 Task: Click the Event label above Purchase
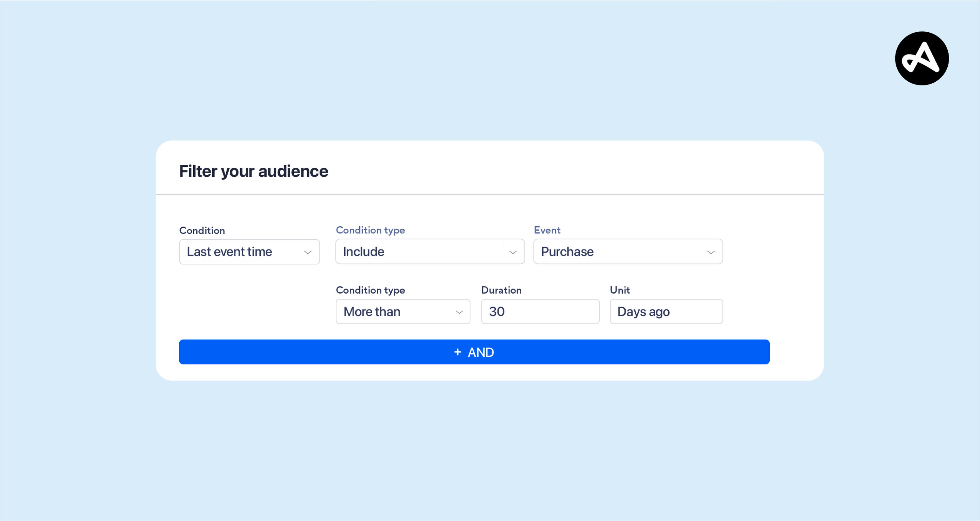pos(547,230)
